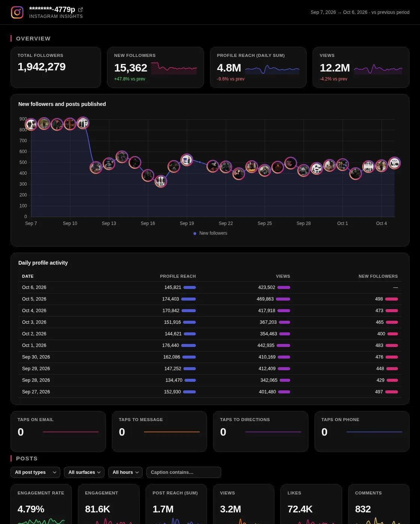Click the DATE column header
Viewport: 420px width, 524px height.
28,276
